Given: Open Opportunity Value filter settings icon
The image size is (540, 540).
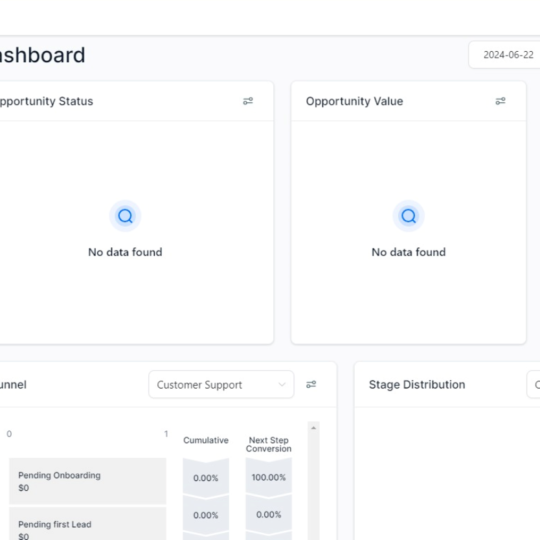Looking at the screenshot, I should [x=500, y=101].
